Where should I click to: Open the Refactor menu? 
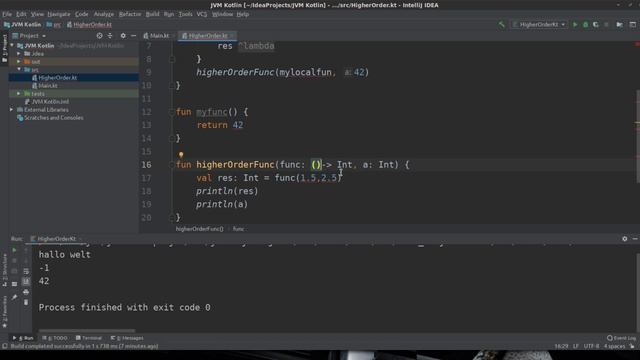[x=130, y=14]
